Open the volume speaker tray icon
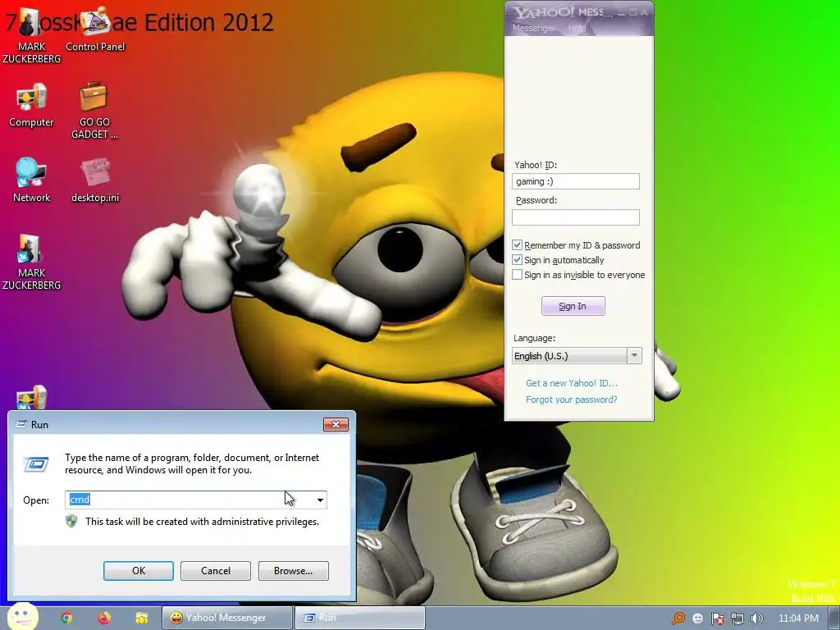This screenshot has width=840, height=630. [756, 619]
